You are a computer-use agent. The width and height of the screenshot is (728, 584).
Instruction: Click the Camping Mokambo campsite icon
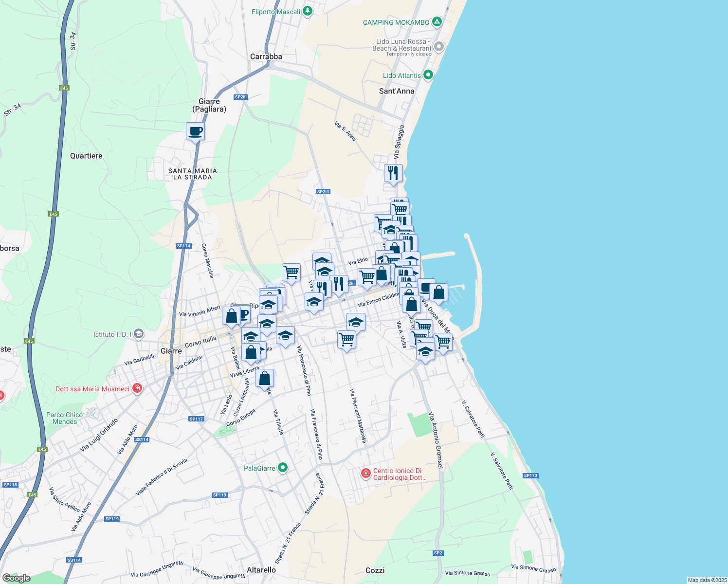click(437, 22)
